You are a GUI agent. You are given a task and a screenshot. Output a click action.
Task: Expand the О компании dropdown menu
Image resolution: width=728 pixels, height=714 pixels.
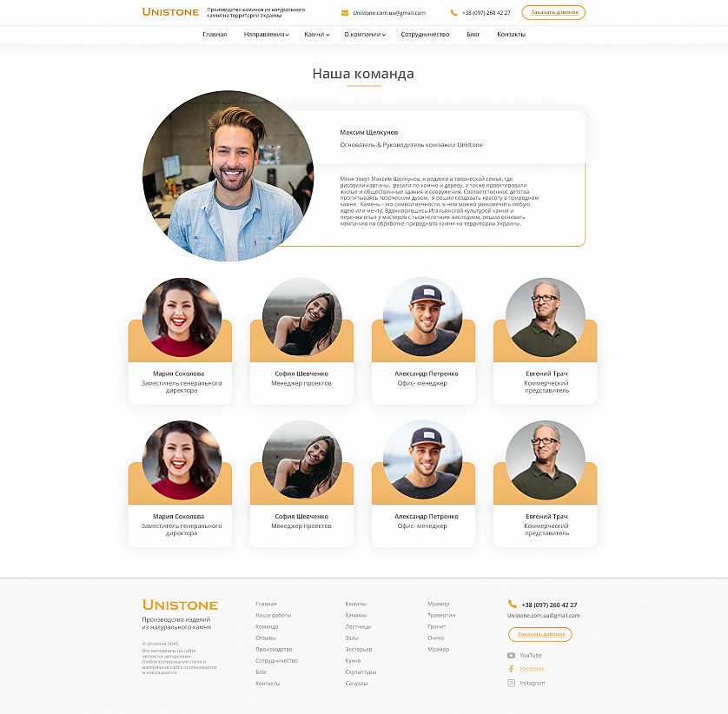(x=365, y=35)
